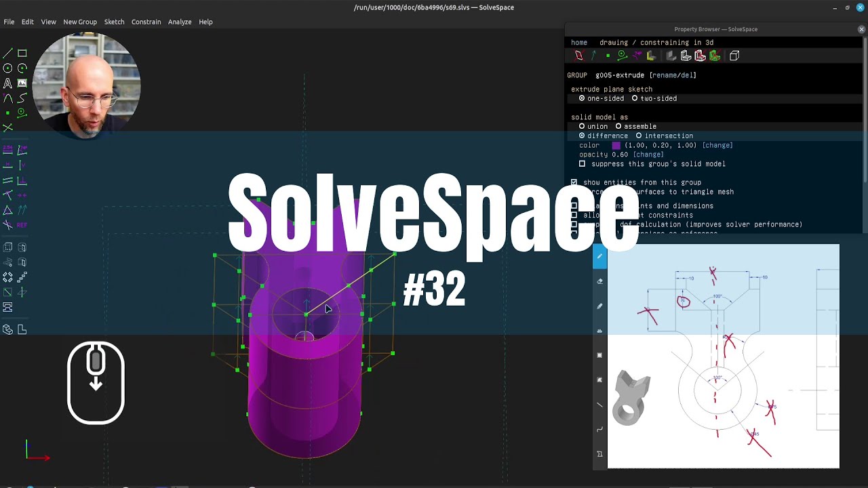Click the g005-extrude group name
The image size is (868, 488).
620,75
